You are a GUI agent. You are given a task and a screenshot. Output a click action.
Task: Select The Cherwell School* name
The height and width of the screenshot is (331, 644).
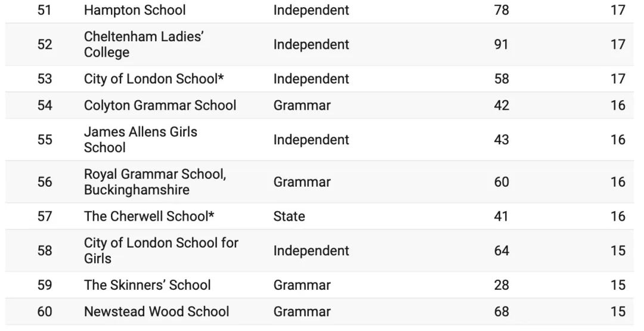click(149, 216)
